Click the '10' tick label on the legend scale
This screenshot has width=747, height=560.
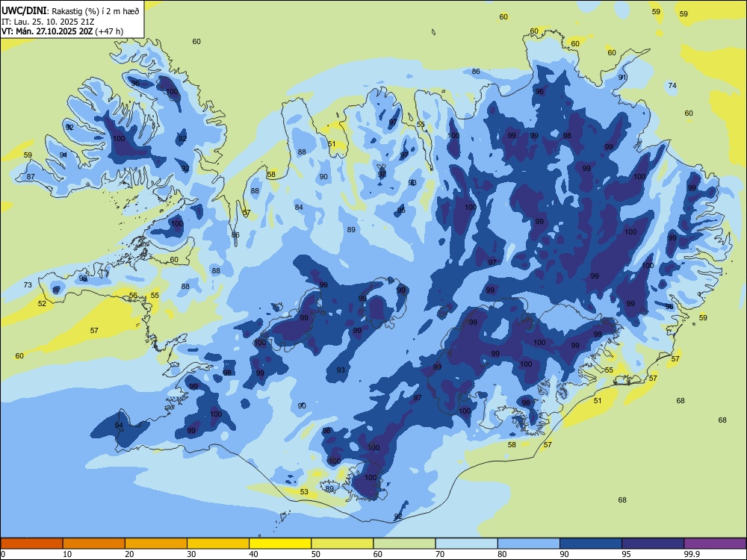[67, 554]
